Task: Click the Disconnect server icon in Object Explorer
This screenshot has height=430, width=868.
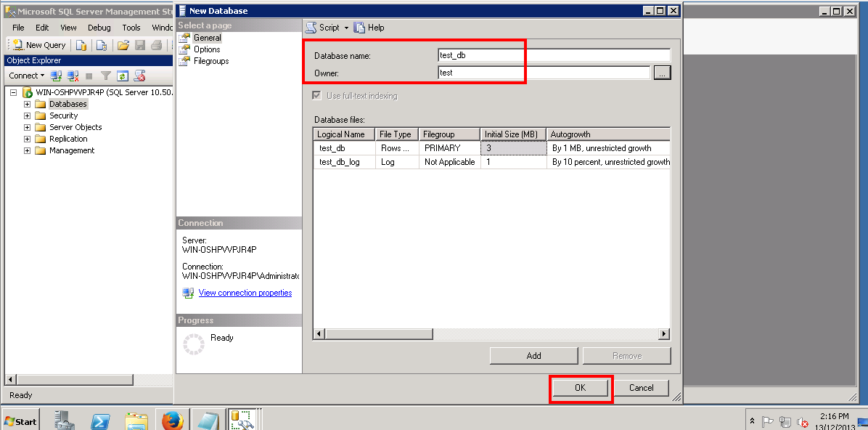Action: [73, 76]
